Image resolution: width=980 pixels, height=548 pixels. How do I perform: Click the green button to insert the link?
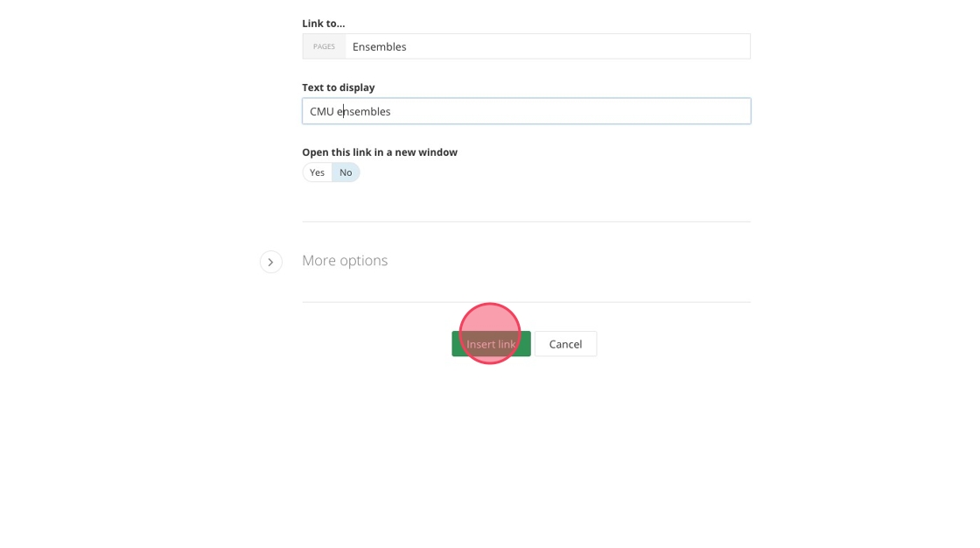(491, 344)
